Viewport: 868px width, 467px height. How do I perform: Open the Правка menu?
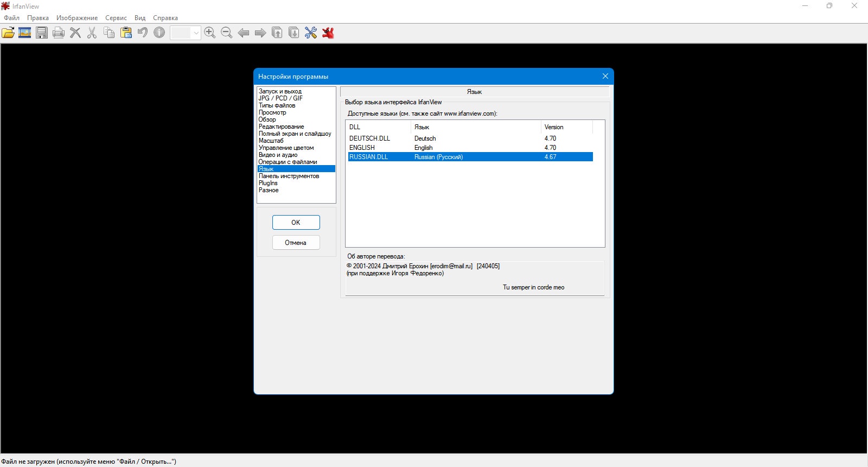click(x=38, y=18)
